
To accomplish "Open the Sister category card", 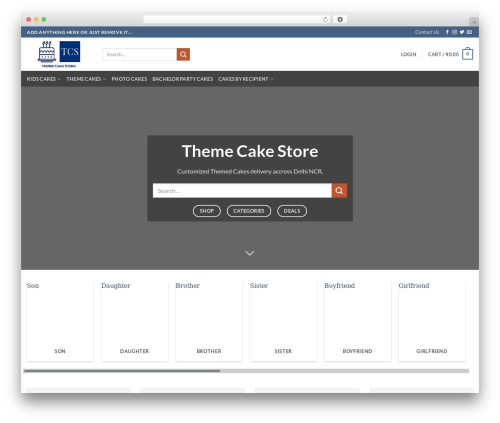I will click(x=283, y=321).
